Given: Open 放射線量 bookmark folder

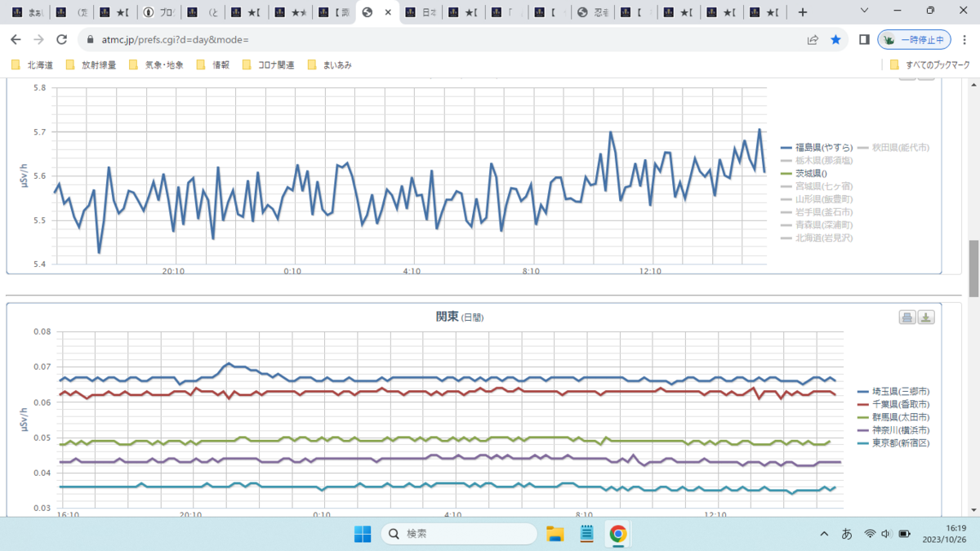Looking at the screenshot, I should (90, 64).
